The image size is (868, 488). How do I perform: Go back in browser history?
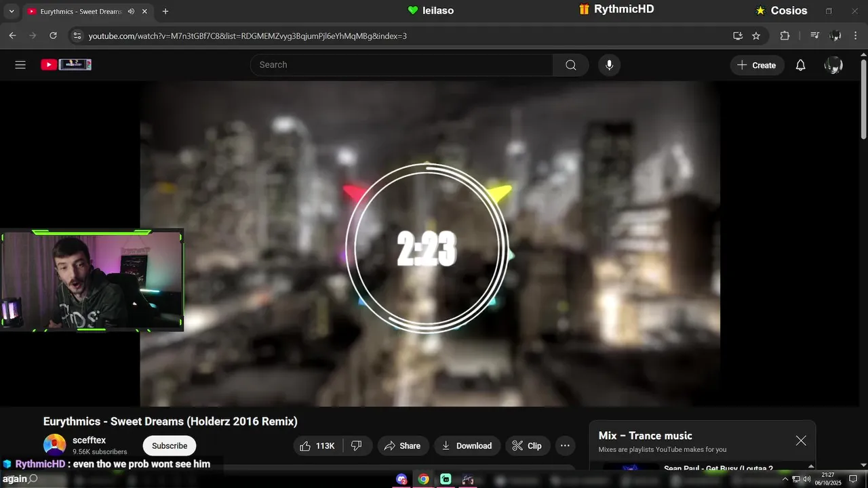[x=12, y=36]
